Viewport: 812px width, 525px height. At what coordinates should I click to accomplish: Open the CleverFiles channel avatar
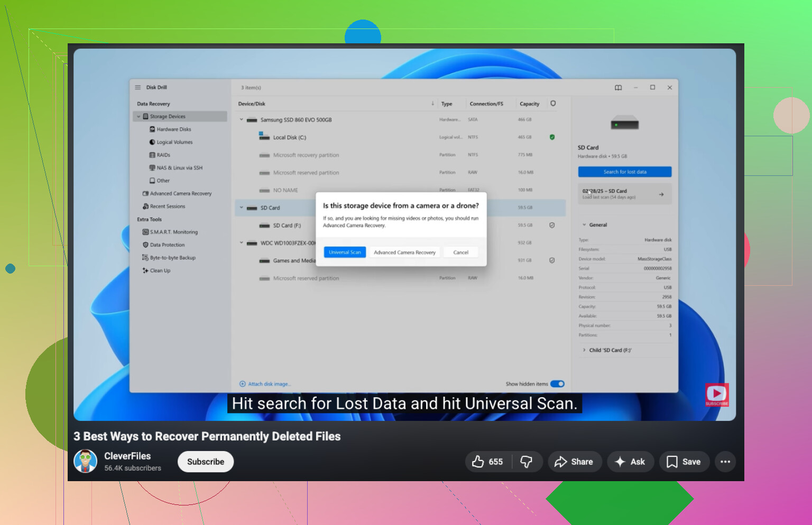point(85,461)
